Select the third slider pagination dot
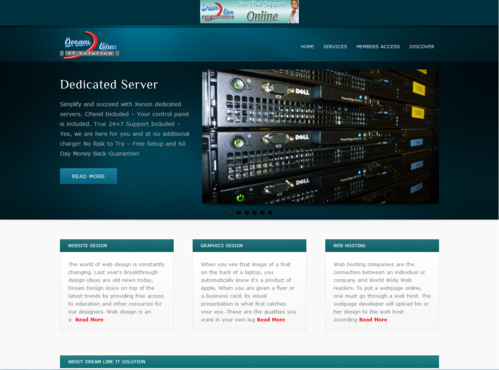The height and width of the screenshot is (370, 499). coord(247,213)
